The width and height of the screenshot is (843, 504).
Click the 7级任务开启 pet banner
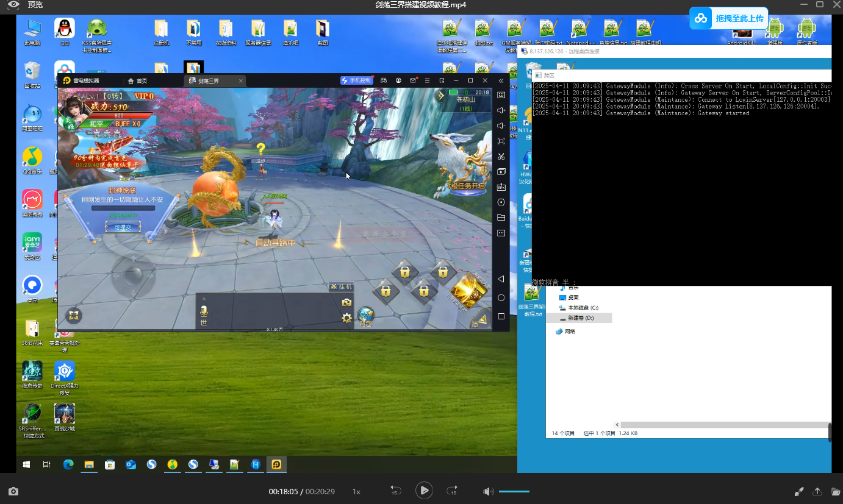tap(466, 186)
